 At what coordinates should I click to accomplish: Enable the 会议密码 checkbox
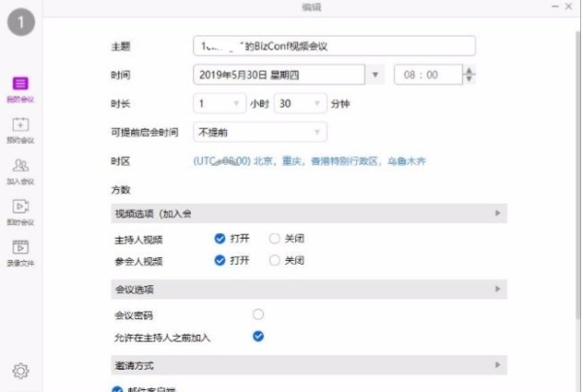[x=258, y=314]
